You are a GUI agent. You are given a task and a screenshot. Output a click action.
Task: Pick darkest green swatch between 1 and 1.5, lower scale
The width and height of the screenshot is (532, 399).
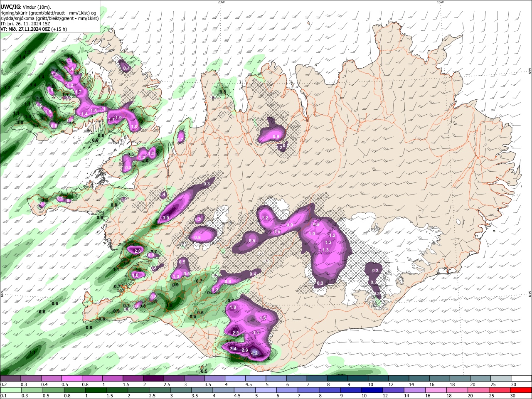(x=96, y=390)
